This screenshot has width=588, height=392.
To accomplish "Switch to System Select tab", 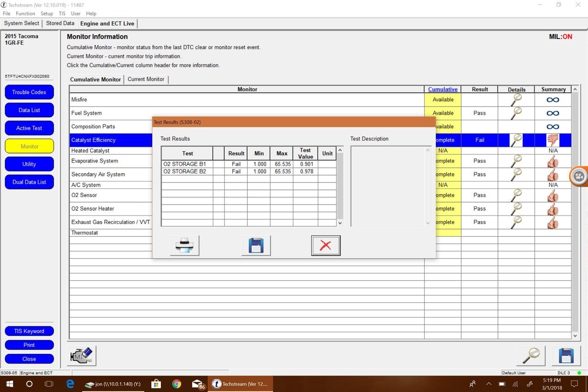I will click(22, 23).
